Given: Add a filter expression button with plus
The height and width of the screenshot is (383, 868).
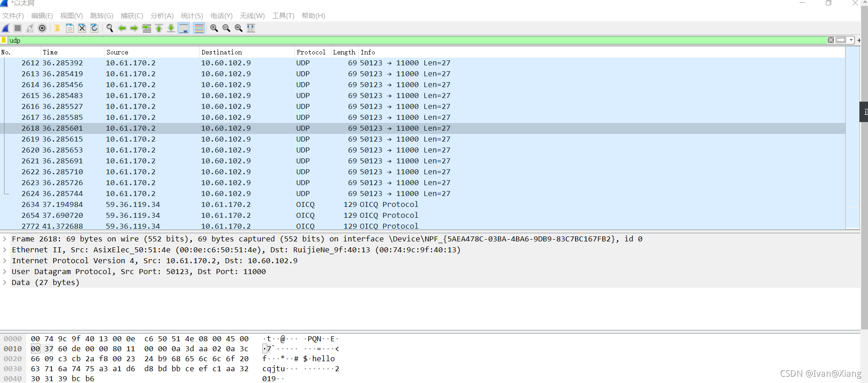Looking at the screenshot, I should (x=858, y=40).
